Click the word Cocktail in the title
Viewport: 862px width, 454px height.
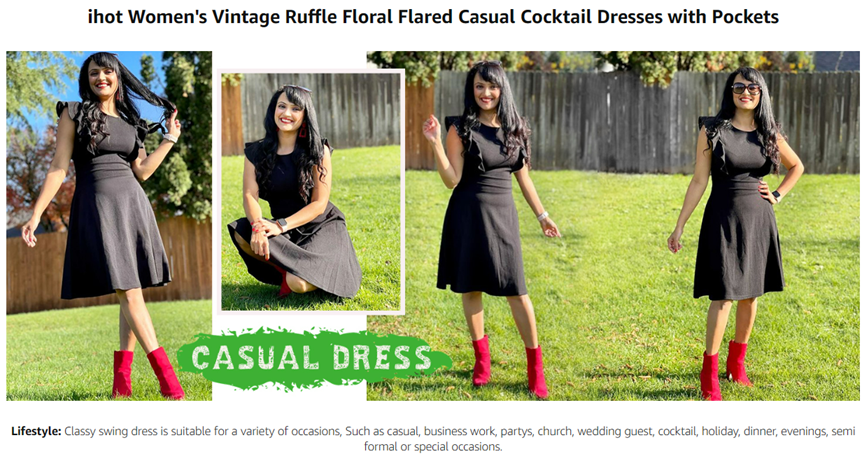pos(556,17)
